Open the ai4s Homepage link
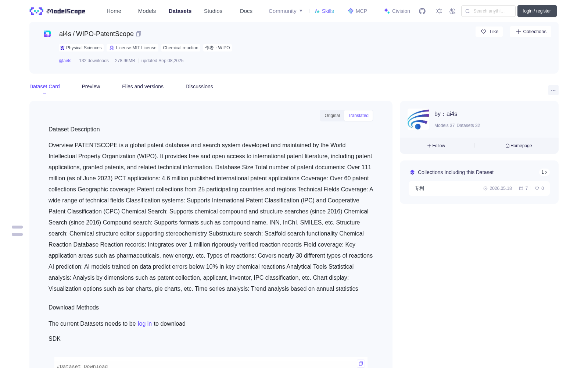The width and height of the screenshot is (588, 368). coord(519,146)
